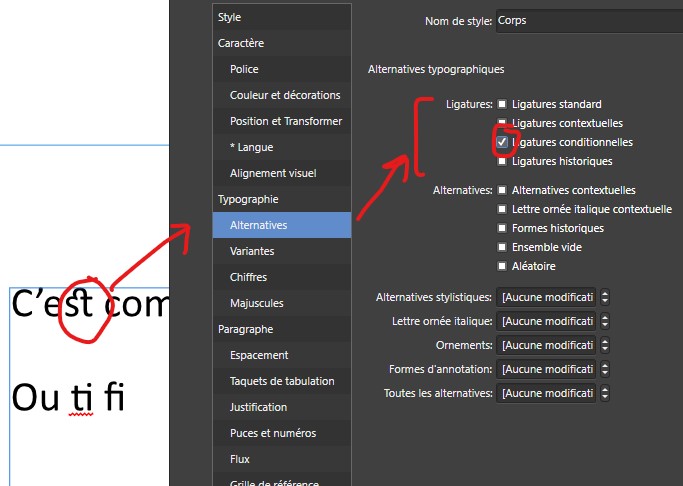Click the "Alternatives typographiques" heading
The height and width of the screenshot is (486, 683).
point(436,69)
